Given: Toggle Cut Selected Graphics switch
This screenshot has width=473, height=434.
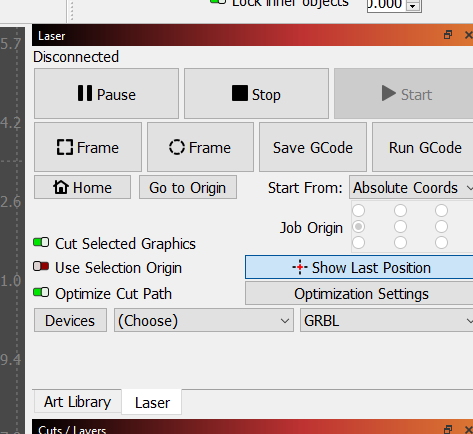Looking at the screenshot, I should coord(41,242).
